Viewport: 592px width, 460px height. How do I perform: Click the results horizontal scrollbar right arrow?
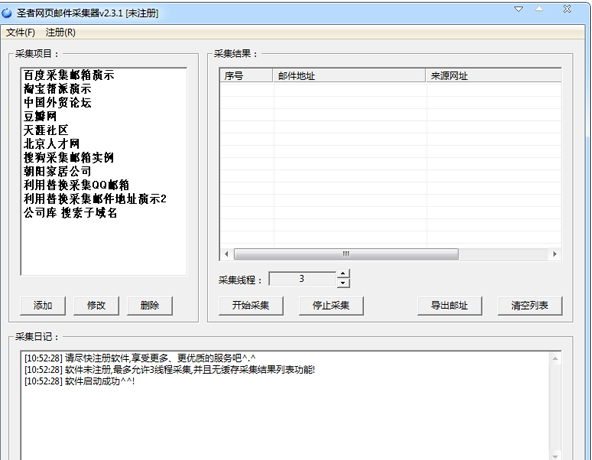(x=554, y=254)
